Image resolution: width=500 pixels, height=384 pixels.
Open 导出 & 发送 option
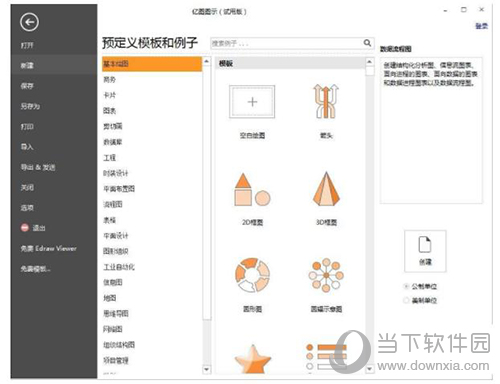pos(38,167)
